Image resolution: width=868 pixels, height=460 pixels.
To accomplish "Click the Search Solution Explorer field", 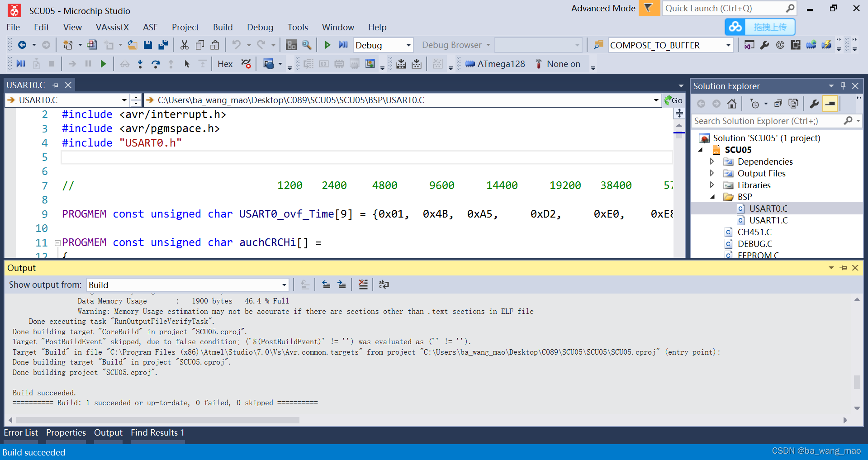I will coord(777,121).
